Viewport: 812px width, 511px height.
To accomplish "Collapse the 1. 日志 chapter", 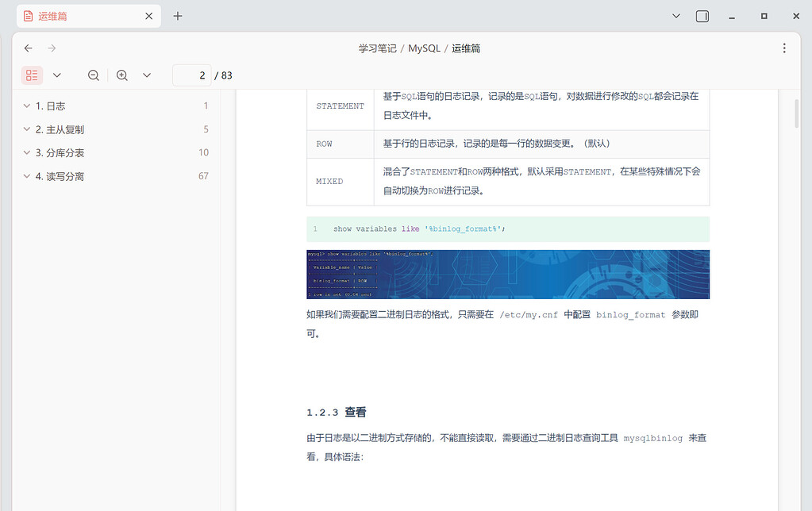I will 26,105.
